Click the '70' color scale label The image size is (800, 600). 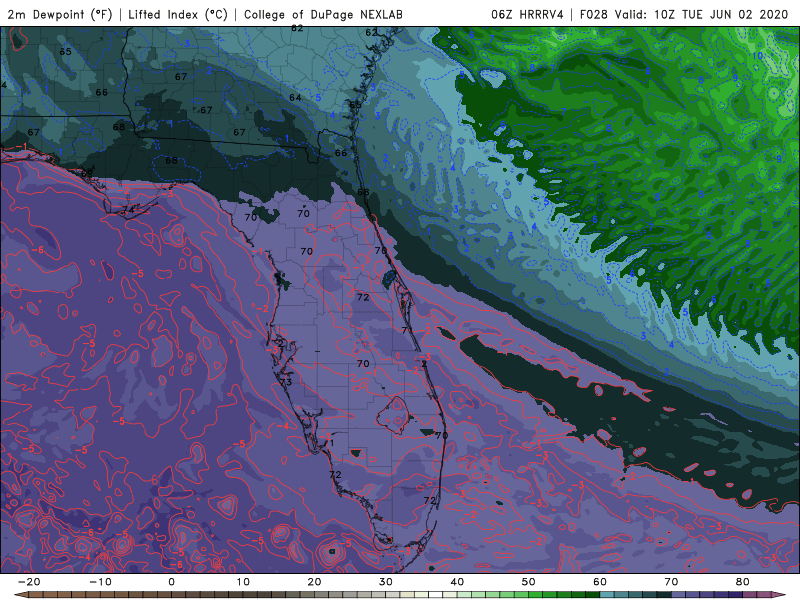(x=671, y=582)
